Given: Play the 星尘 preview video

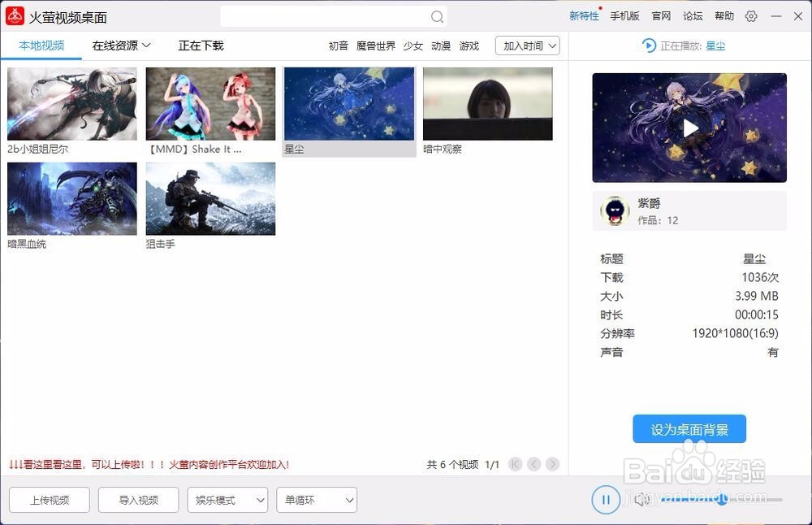Looking at the screenshot, I should click(x=689, y=128).
